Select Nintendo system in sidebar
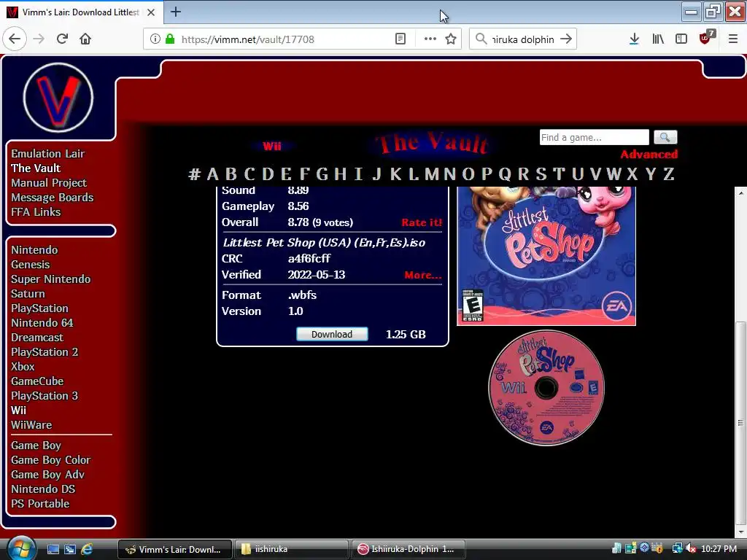The width and height of the screenshot is (747, 560). [x=34, y=250]
